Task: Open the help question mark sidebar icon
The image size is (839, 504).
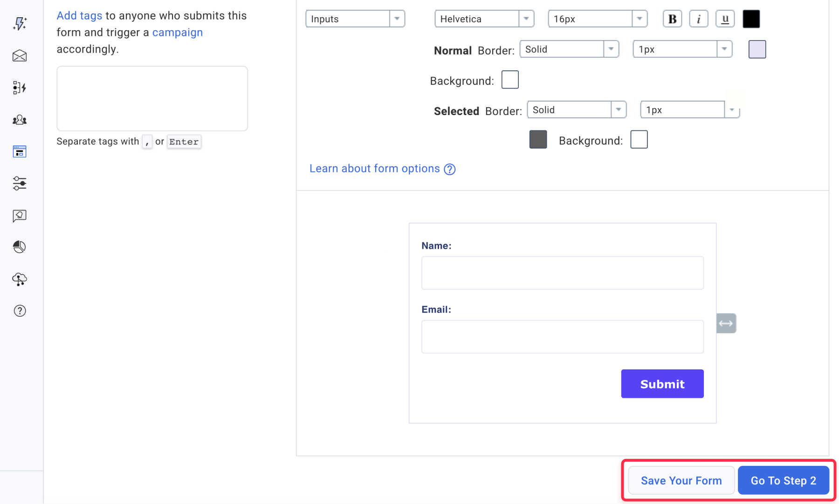Action: tap(20, 311)
